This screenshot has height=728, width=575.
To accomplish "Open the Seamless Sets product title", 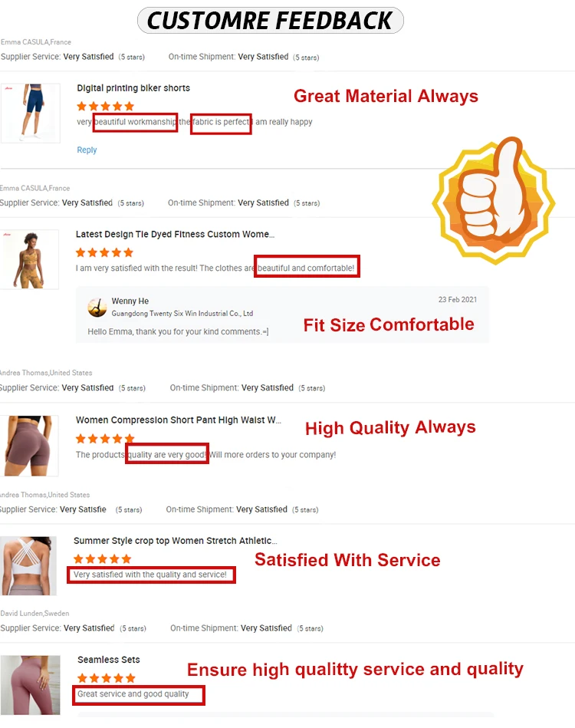I will (109, 660).
